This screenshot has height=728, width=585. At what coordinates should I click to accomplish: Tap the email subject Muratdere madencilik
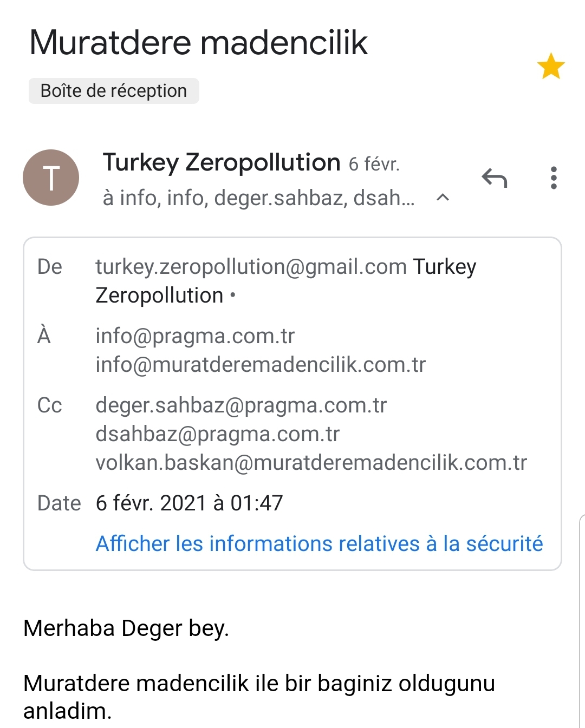click(199, 42)
